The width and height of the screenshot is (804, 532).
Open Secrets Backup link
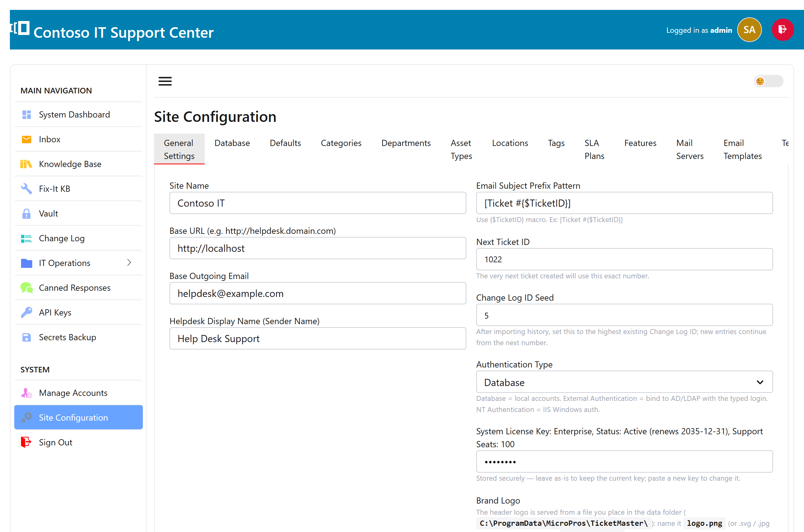(78, 337)
